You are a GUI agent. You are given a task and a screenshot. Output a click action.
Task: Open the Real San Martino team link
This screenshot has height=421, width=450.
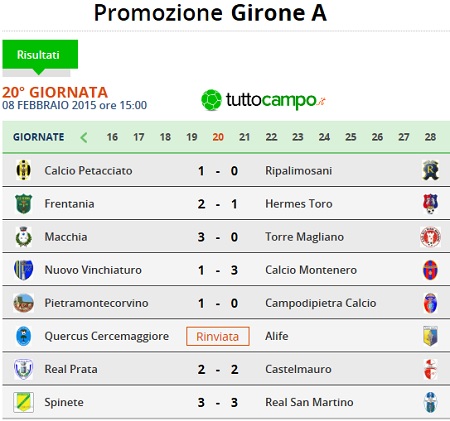click(x=309, y=402)
